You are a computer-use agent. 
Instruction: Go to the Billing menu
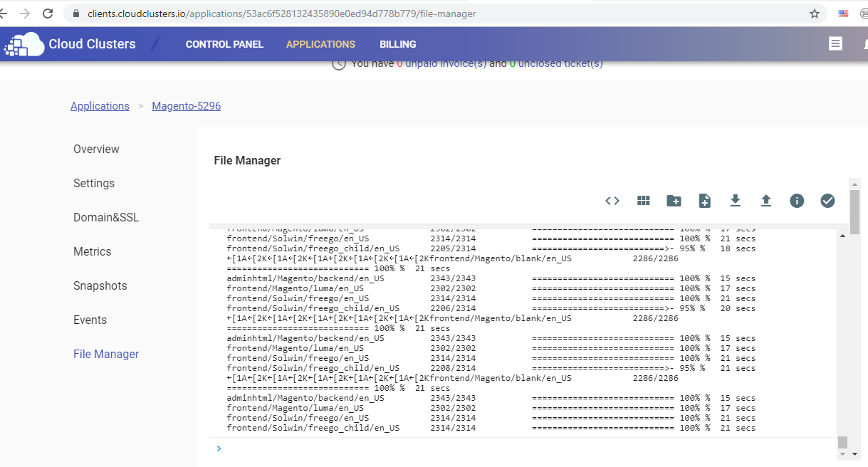coord(398,44)
